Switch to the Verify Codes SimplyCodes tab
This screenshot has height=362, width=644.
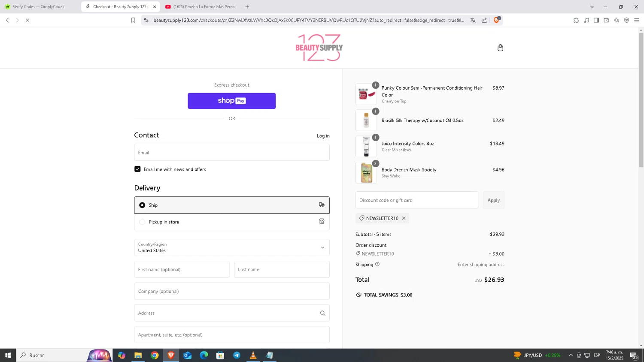click(39, 7)
